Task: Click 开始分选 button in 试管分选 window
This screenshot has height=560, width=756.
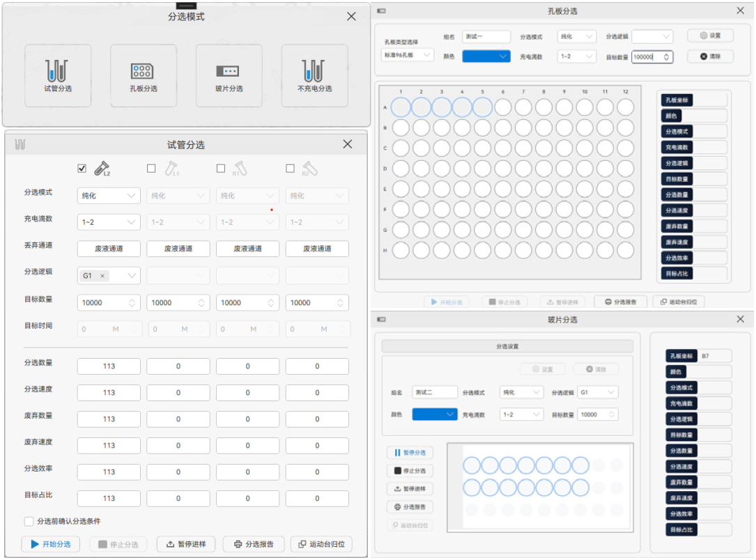Action: (51, 544)
